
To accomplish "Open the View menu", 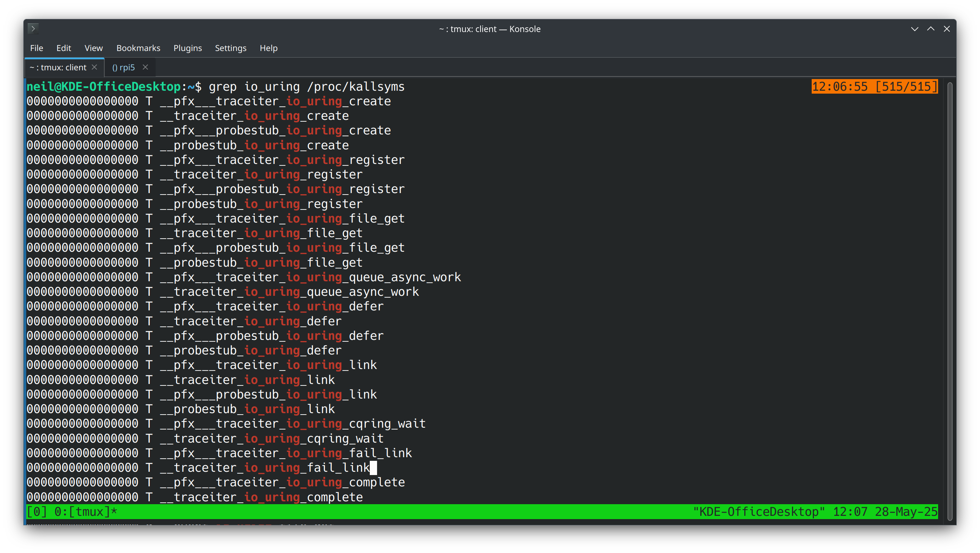I will [93, 48].
